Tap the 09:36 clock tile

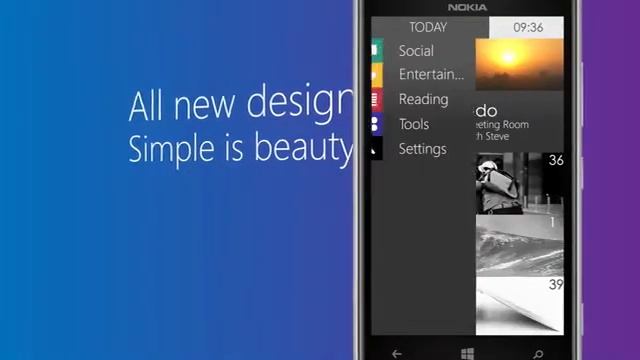(x=526, y=27)
